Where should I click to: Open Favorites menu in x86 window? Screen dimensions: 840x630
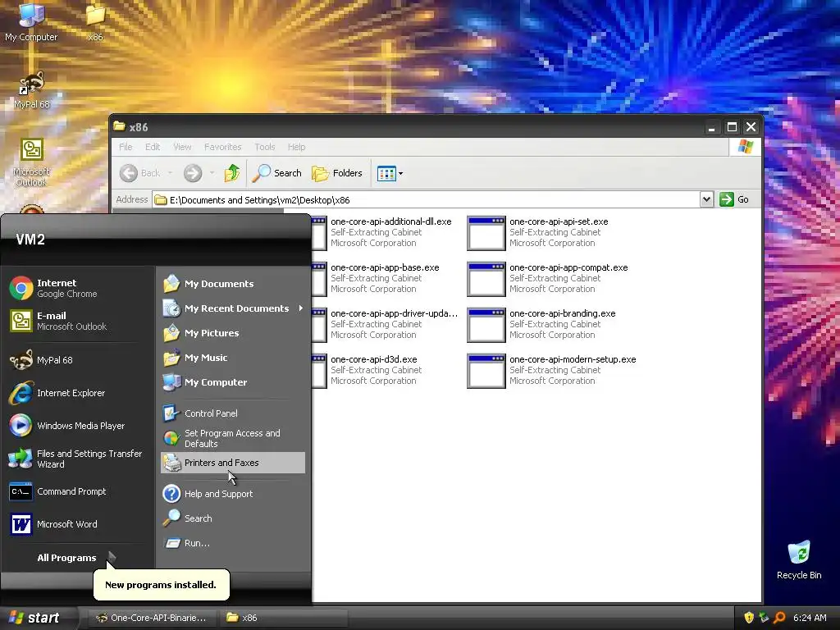(222, 147)
